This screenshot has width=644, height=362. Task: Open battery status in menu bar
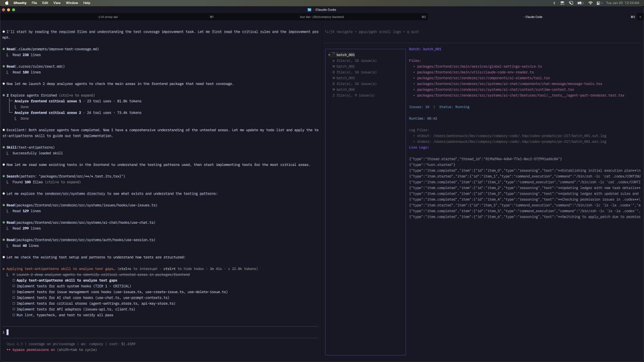(581, 3)
